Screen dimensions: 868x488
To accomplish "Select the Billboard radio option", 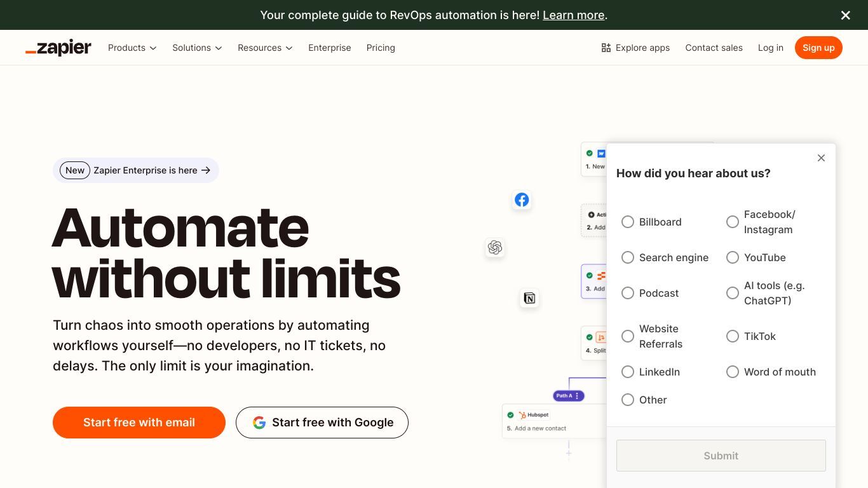I will click(628, 222).
